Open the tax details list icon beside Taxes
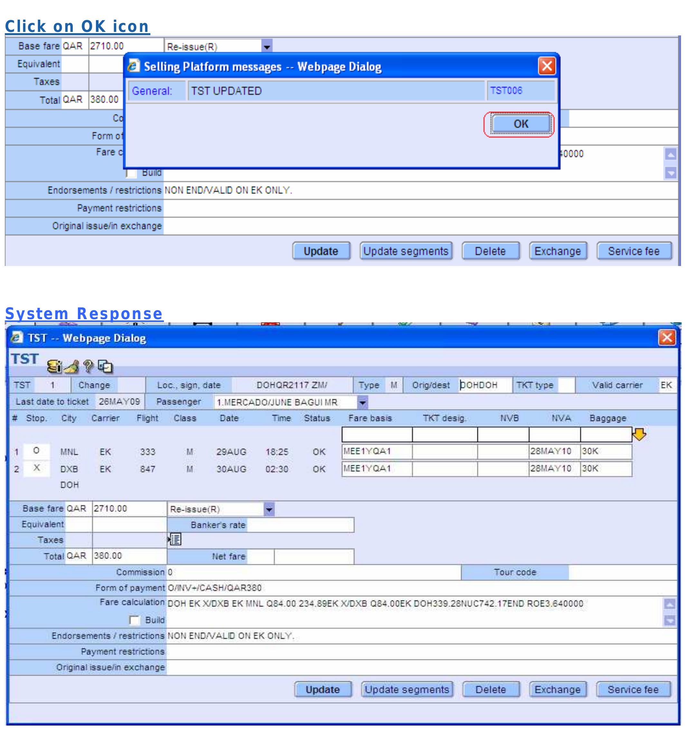Image resolution: width=700 pixels, height=750 pixels. (175, 539)
